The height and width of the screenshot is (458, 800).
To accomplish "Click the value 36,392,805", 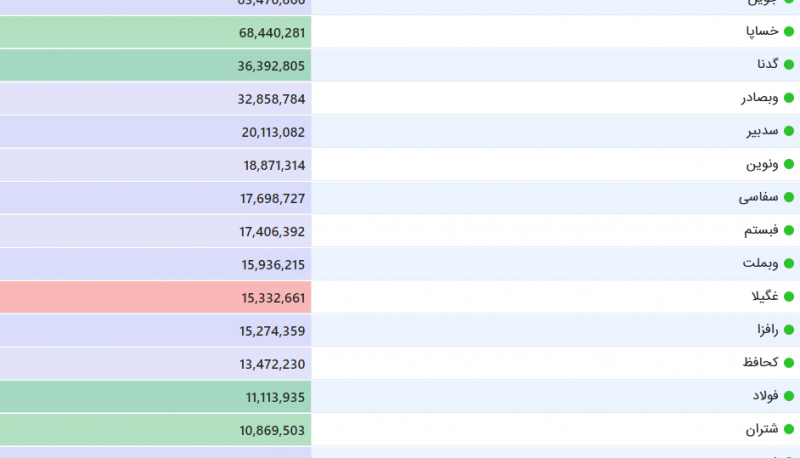I will click(271, 66).
